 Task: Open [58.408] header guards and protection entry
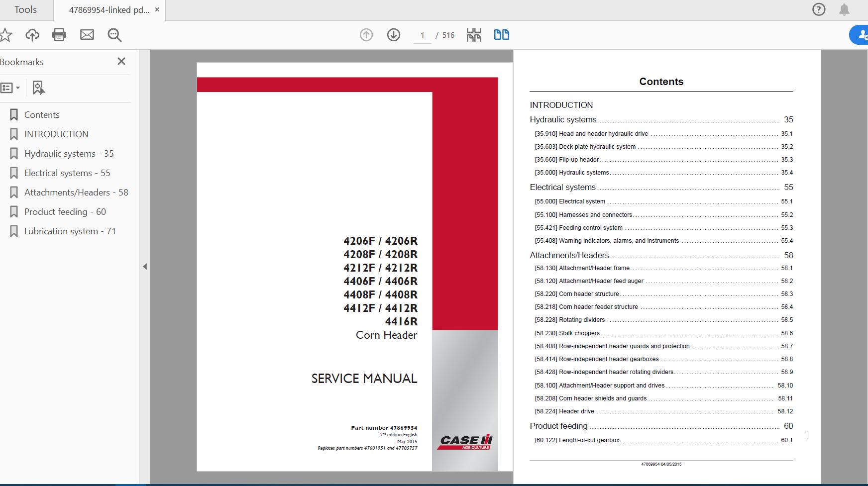(x=664, y=346)
